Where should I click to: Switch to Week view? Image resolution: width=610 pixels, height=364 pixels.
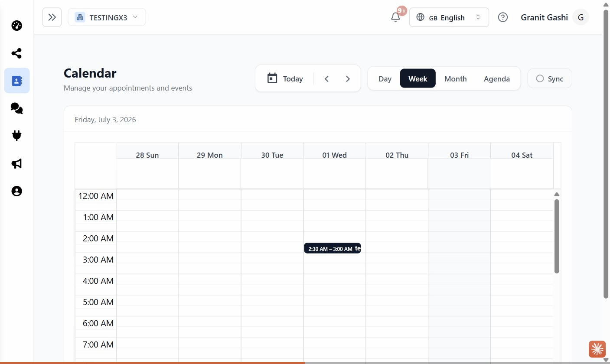tap(418, 78)
